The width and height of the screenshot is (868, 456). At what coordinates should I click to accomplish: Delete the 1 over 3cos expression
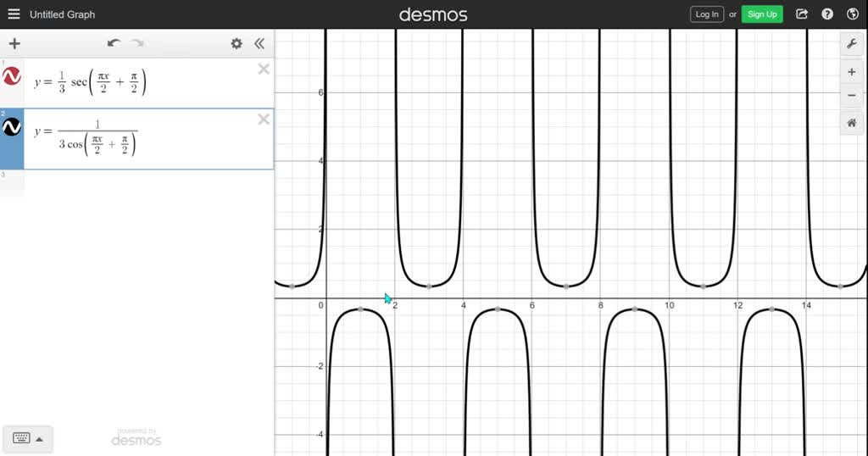[264, 119]
